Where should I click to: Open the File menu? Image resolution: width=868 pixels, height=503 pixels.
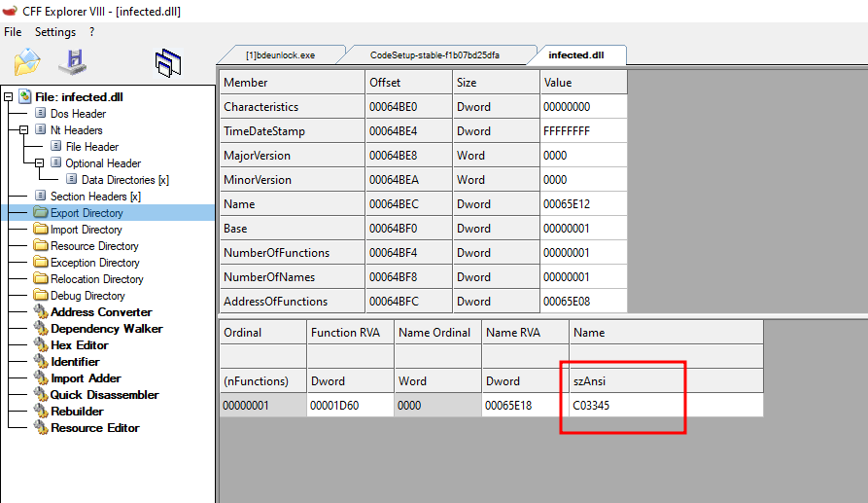click(13, 32)
